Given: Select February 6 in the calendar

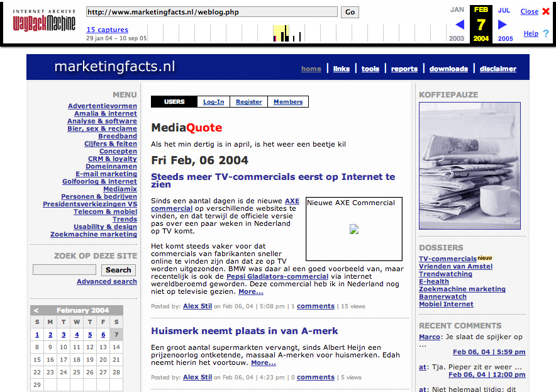Looking at the screenshot, I should tap(103, 335).
